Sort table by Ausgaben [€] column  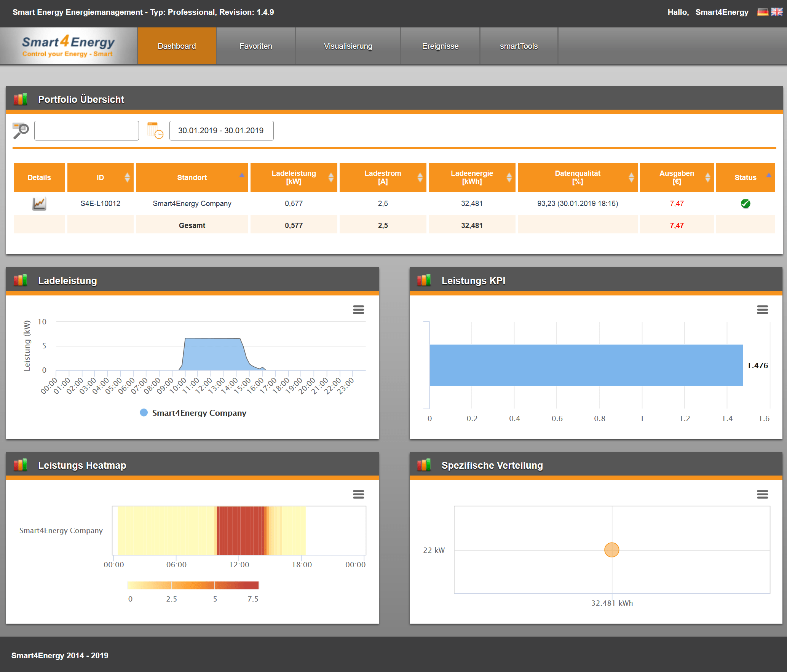click(677, 177)
